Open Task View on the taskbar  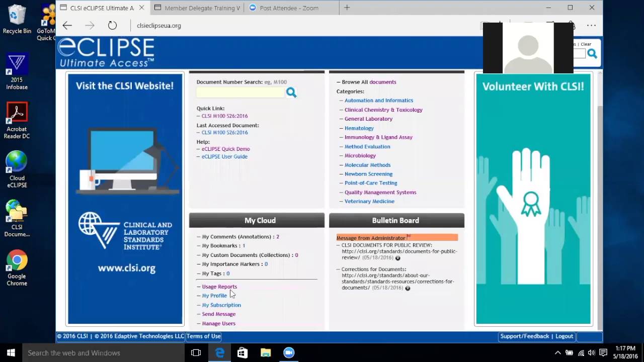click(196, 352)
